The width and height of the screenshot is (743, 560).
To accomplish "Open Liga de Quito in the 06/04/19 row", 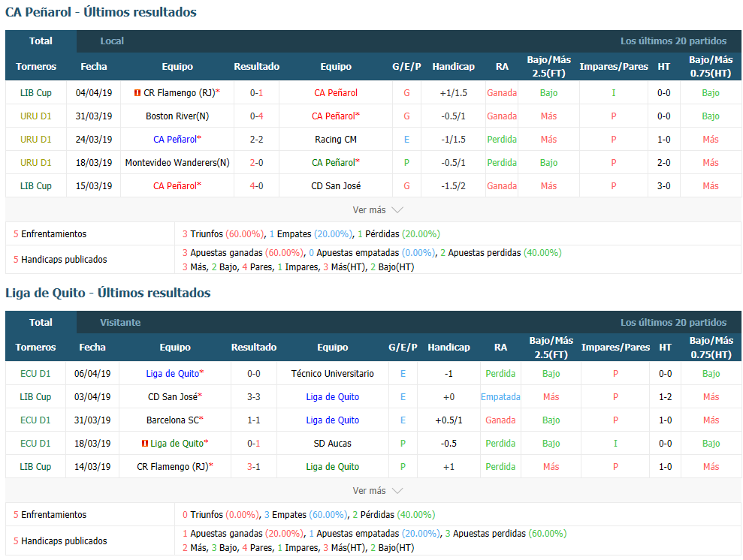I will [x=173, y=374].
